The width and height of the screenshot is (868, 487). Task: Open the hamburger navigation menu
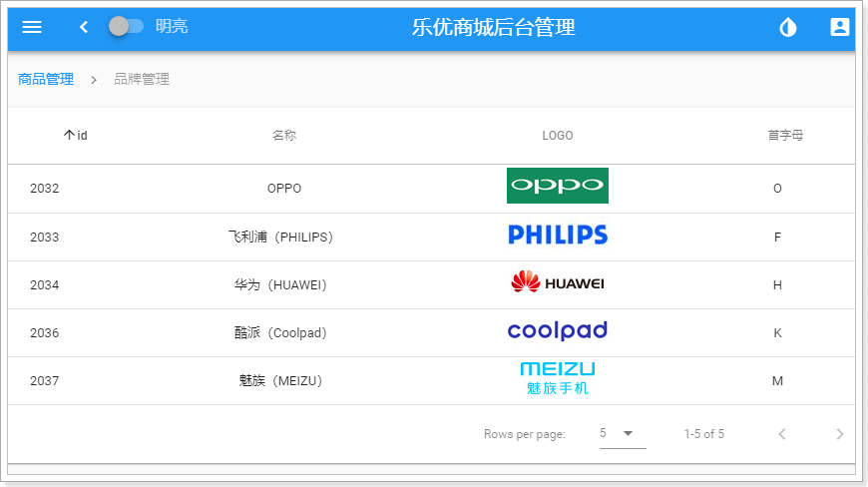coord(32,27)
